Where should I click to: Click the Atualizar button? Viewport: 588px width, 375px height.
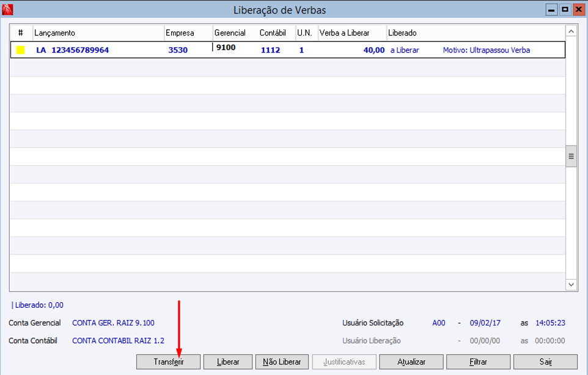pos(411,362)
